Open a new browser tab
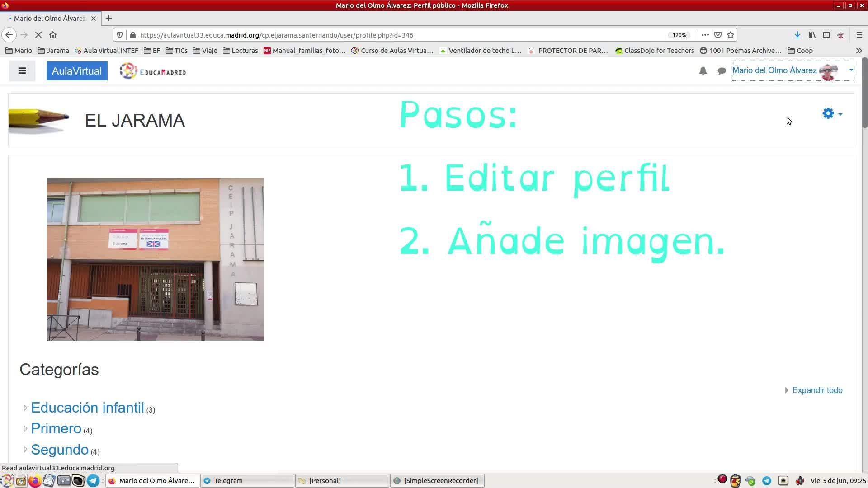This screenshot has width=868, height=488. coord(109,19)
